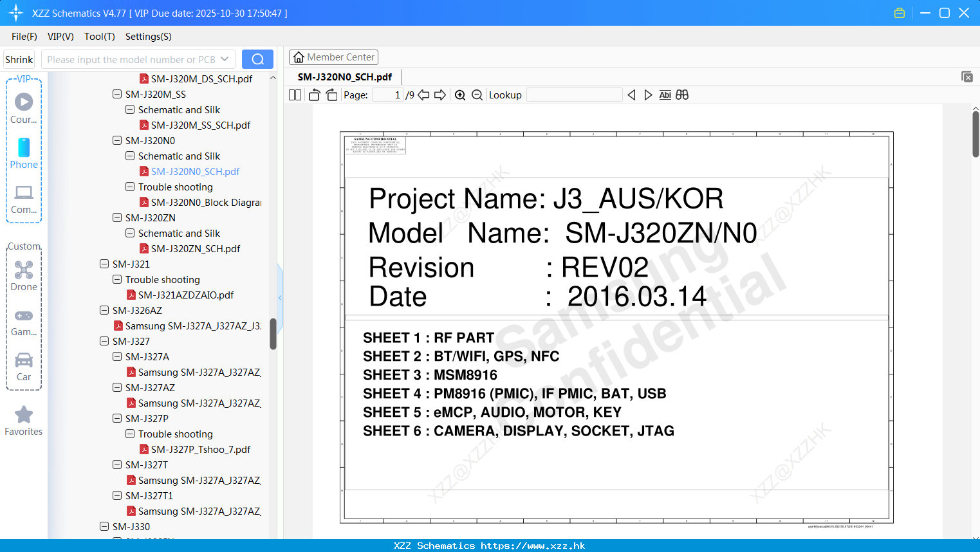Collapse the SM-J320ZN node
Image resolution: width=980 pixels, height=552 pixels.
pos(117,217)
